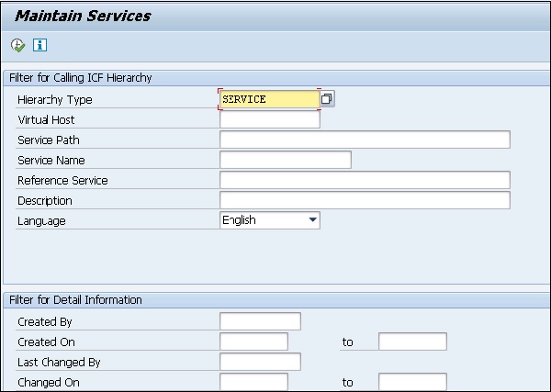
Task: Click the Filter for Detail Information header
Action: [74, 300]
